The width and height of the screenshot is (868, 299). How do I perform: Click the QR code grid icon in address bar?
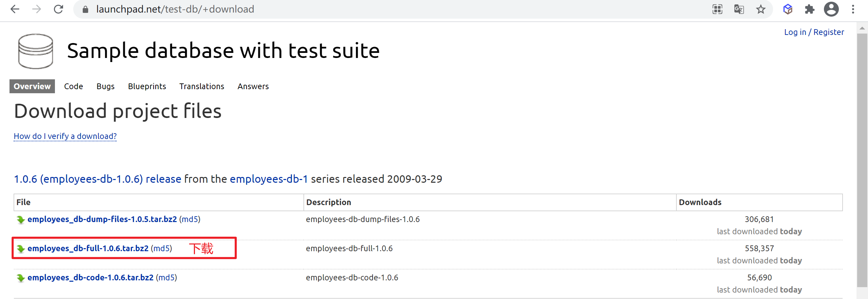click(x=717, y=9)
